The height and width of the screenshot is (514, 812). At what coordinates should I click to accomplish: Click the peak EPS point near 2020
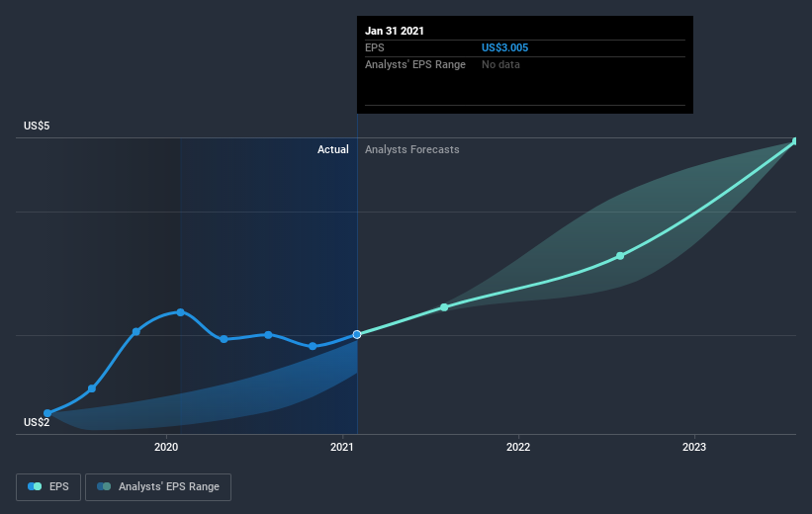tap(180, 312)
